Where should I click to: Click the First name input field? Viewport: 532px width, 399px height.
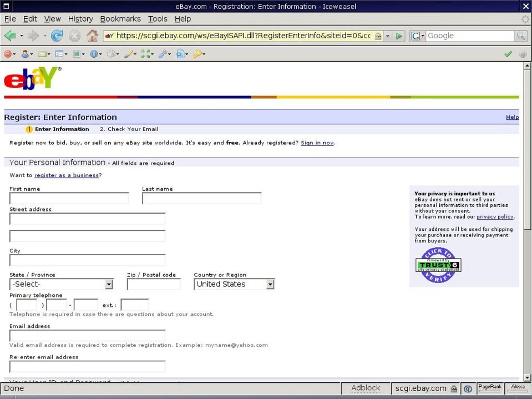point(69,198)
